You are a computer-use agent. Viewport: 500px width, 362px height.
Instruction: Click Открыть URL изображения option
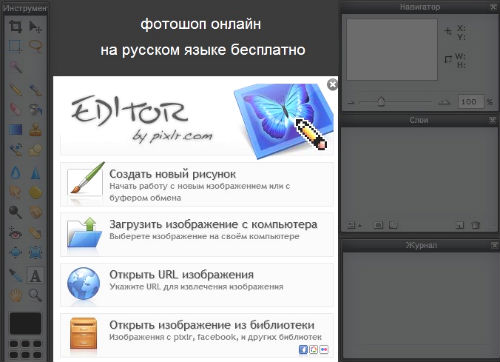pyautogui.click(x=197, y=285)
